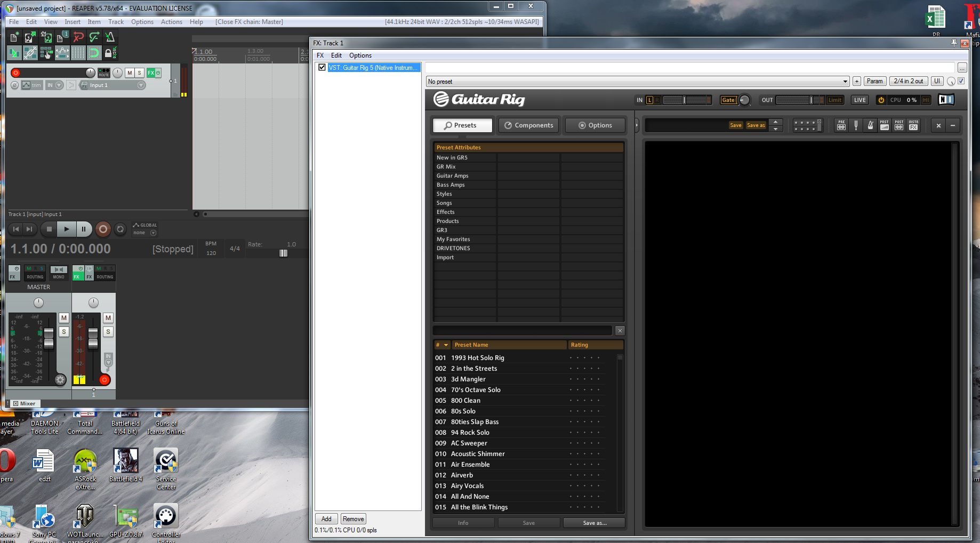
Task: Toggle the Limit button in Guitar Rig
Action: click(x=835, y=100)
